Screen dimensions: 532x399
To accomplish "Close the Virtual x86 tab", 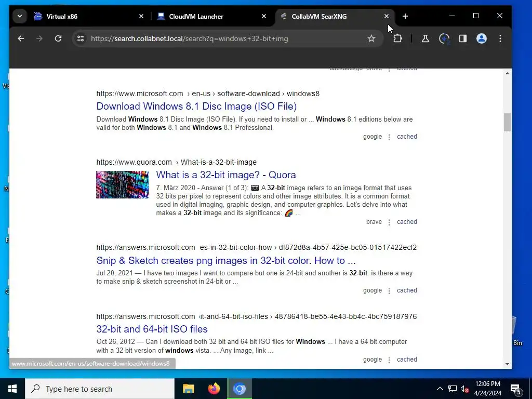I will point(141,16).
